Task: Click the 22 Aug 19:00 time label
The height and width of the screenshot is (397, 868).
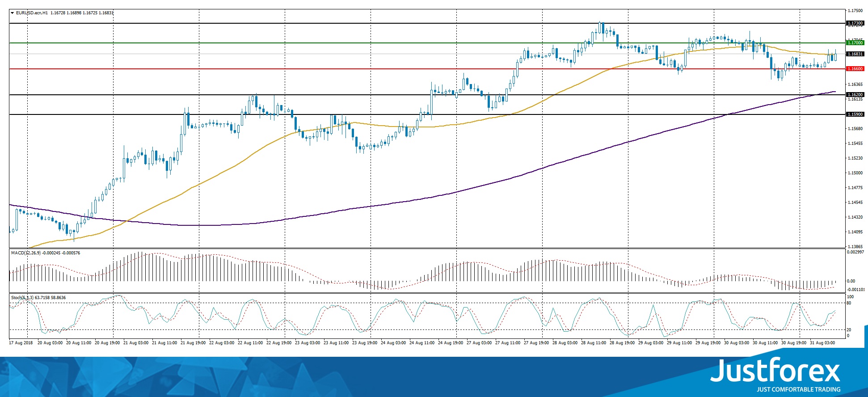Action: (279, 343)
